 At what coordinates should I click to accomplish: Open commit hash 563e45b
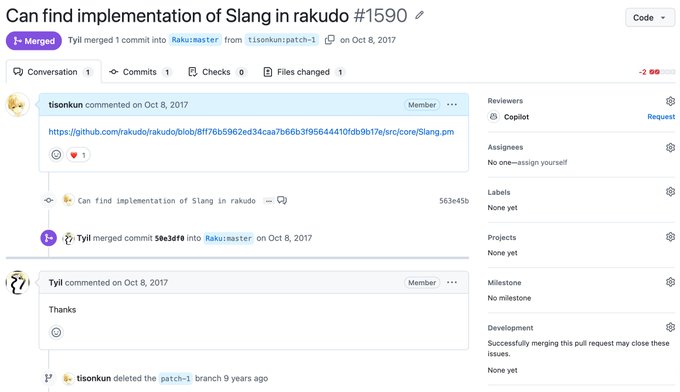(454, 201)
